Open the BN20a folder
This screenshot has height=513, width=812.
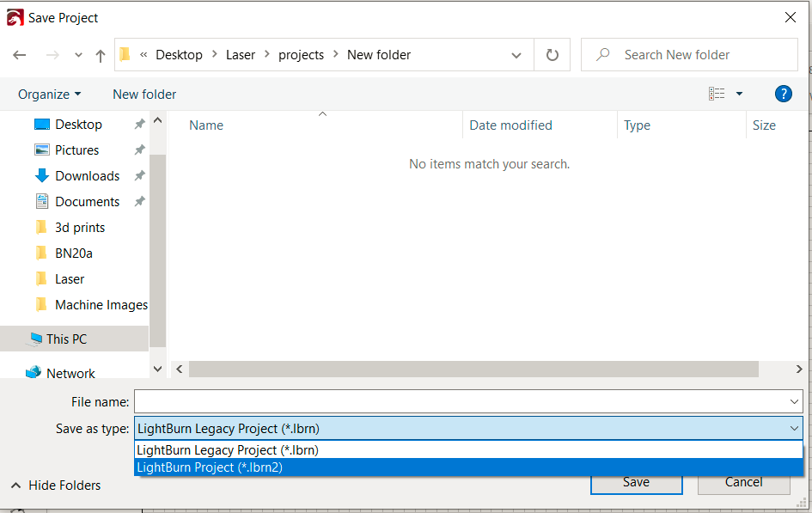[x=74, y=253]
